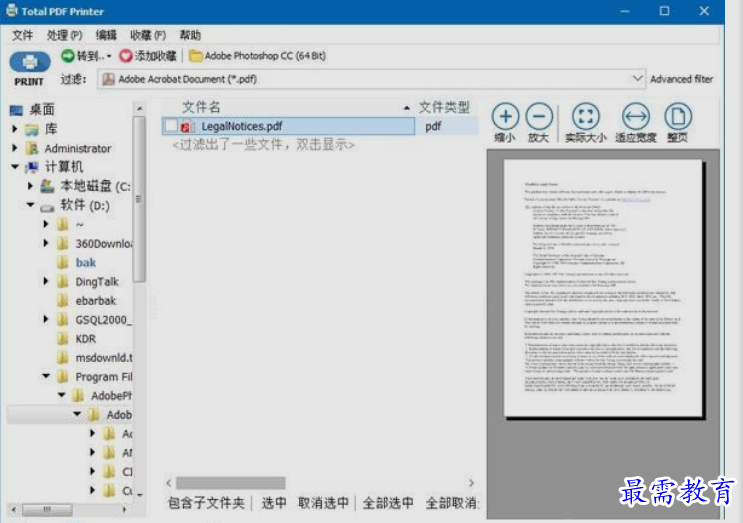Expand the Local Disk C node
Screen dimensions: 743x523
coord(30,186)
